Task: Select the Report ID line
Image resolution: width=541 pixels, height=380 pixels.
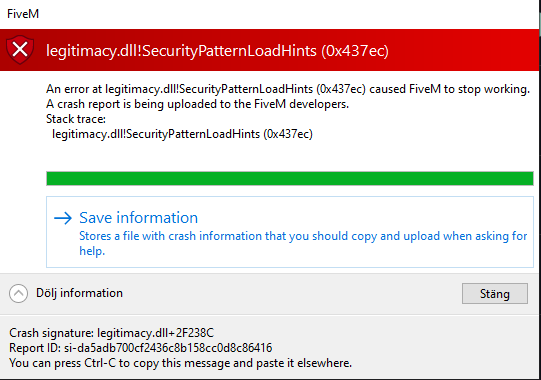Action: [141, 348]
